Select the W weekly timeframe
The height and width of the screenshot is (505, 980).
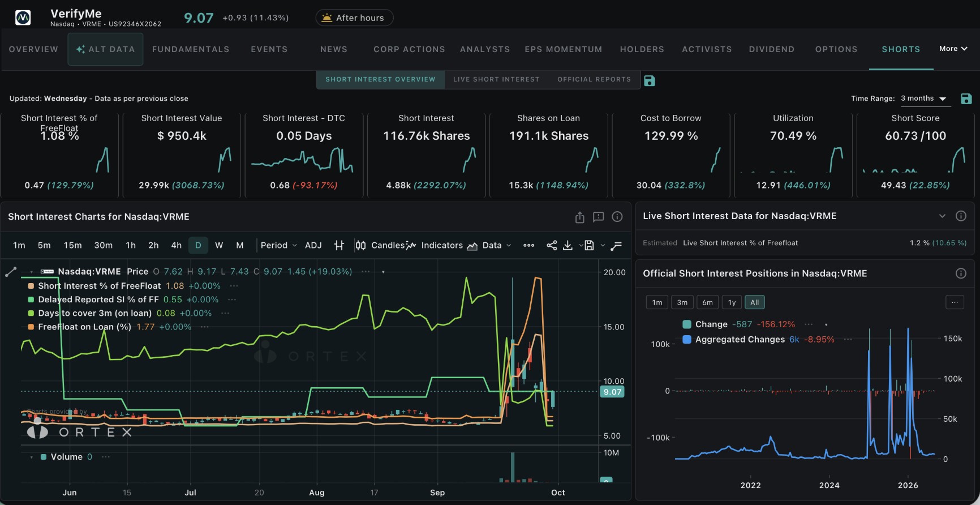[219, 245]
